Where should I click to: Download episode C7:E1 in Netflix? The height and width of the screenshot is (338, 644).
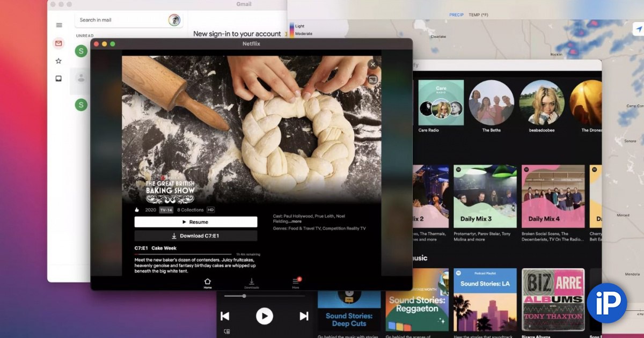(196, 236)
